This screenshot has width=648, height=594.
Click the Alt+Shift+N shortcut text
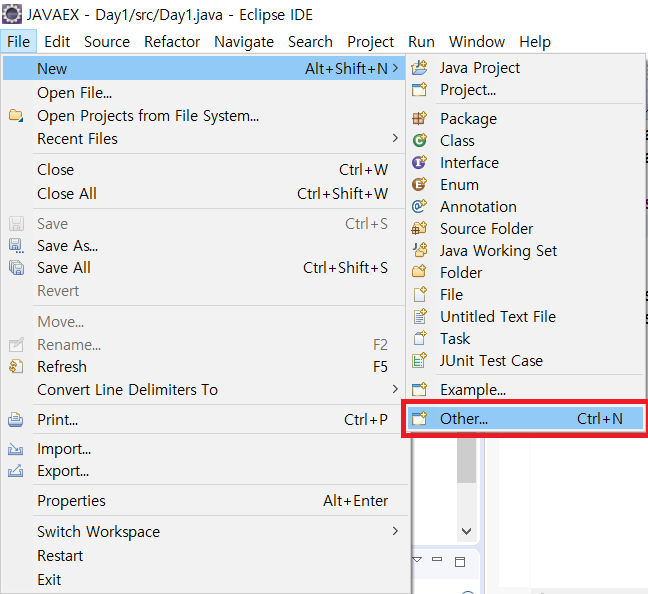(x=346, y=68)
